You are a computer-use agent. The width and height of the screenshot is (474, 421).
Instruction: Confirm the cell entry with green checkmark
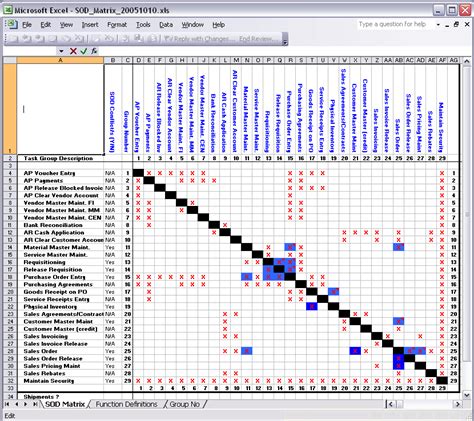pos(83,51)
